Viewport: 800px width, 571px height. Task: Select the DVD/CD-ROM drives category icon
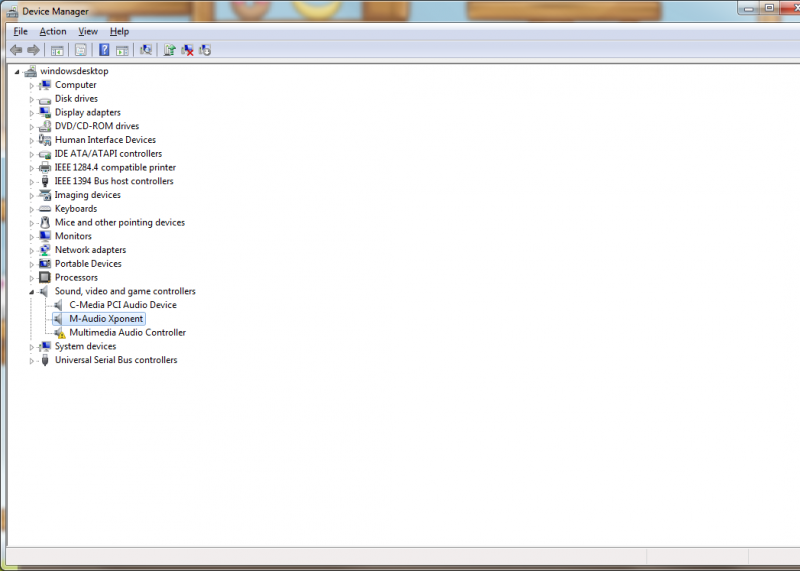(x=45, y=126)
